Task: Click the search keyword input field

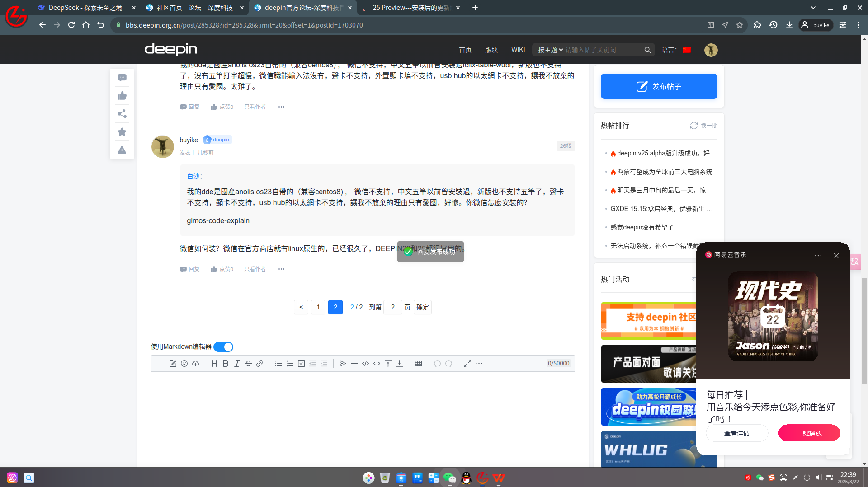Action: [603, 50]
